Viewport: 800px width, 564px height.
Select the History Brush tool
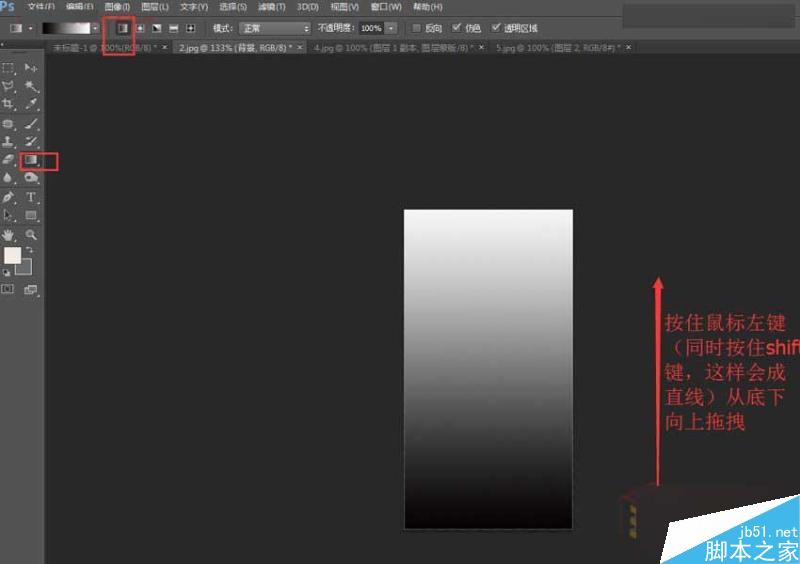[31, 141]
